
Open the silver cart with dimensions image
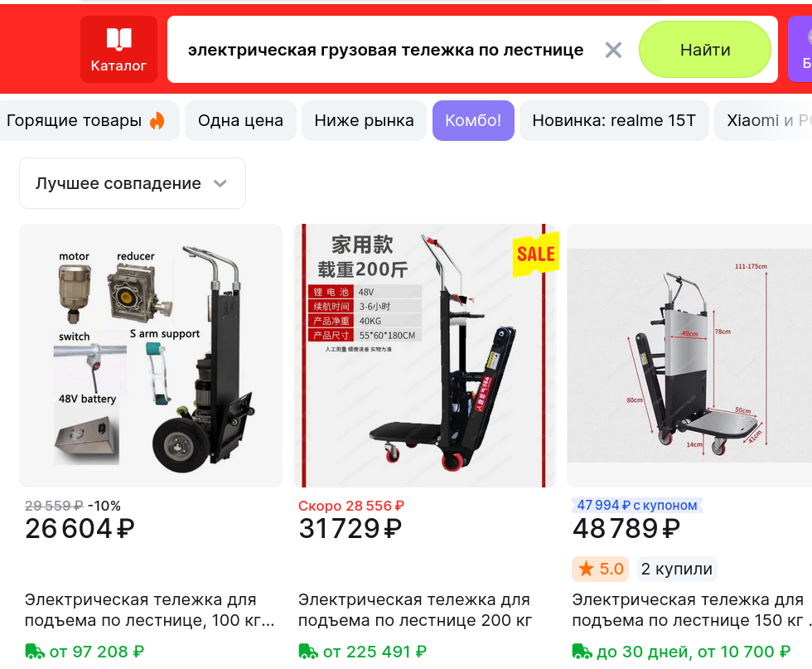tap(689, 356)
